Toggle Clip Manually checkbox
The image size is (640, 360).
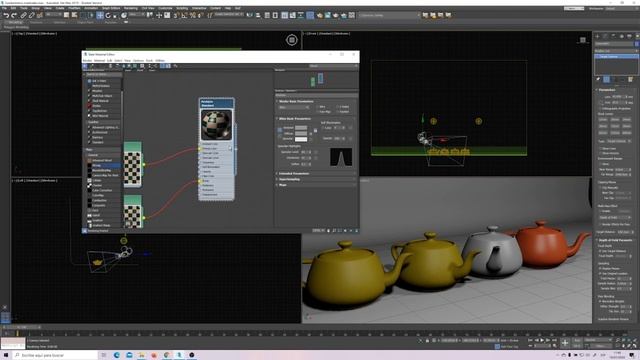click(x=600, y=187)
